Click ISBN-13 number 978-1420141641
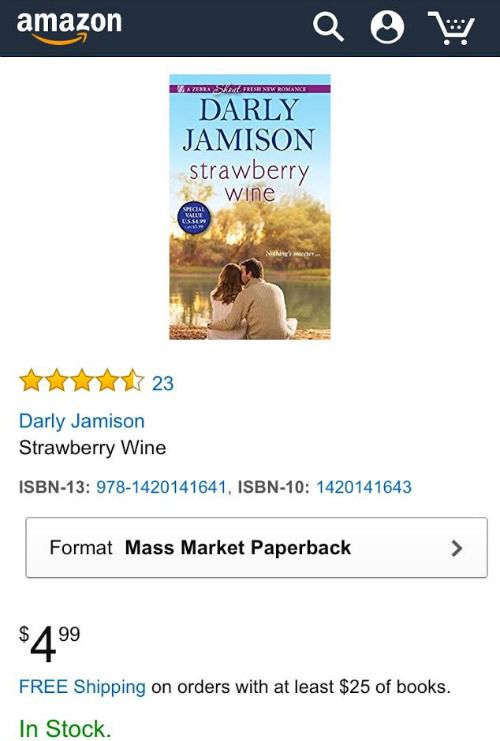 (161, 487)
